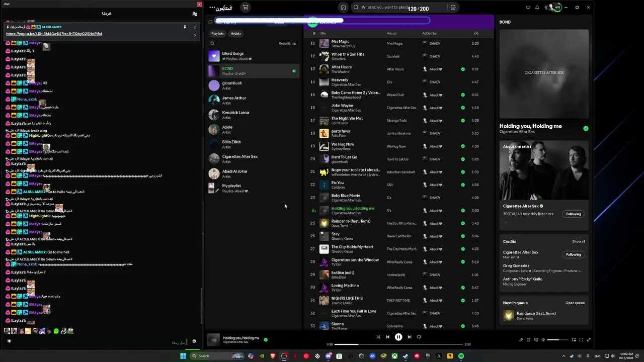Sort tracks by duration clock column
Viewport: 644px width, 362px height.
tap(476, 33)
